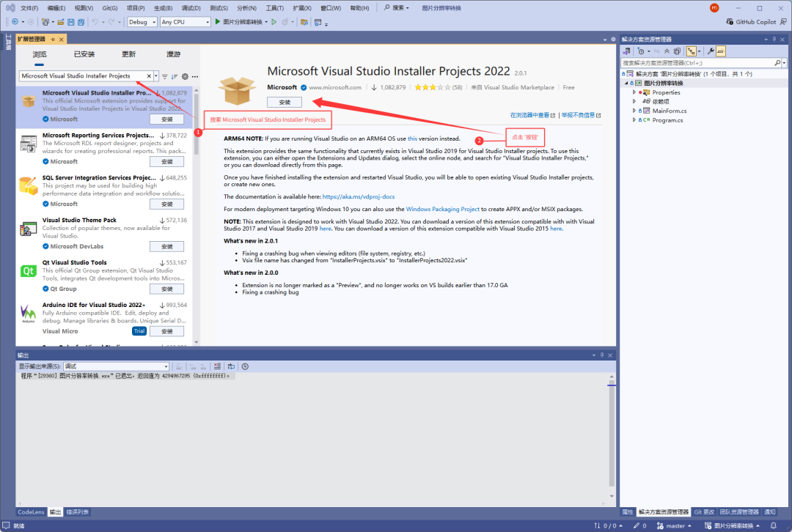Install Microsoft Reporting Services Projects extension
This screenshot has height=532, width=792.
[166, 161]
